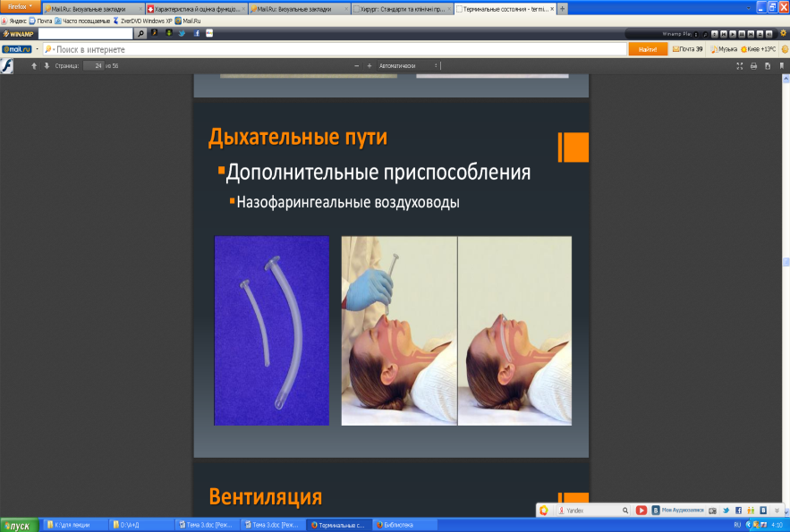
Task: Open Winamp toolbar settings gear
Action: tap(783, 33)
